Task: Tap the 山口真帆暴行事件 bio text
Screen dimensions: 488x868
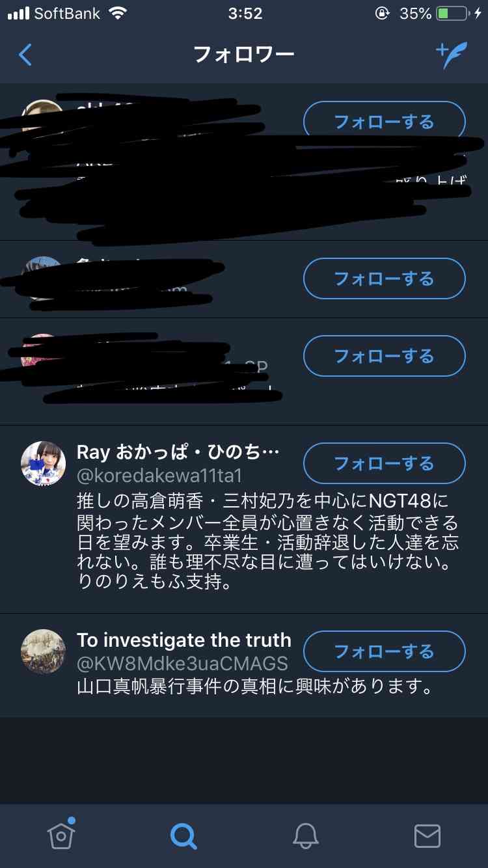Action: pos(254,686)
